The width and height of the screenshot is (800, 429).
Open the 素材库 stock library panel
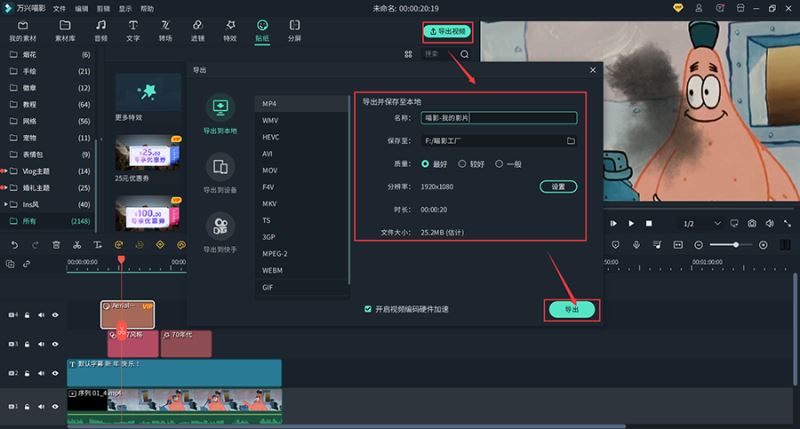[65, 31]
